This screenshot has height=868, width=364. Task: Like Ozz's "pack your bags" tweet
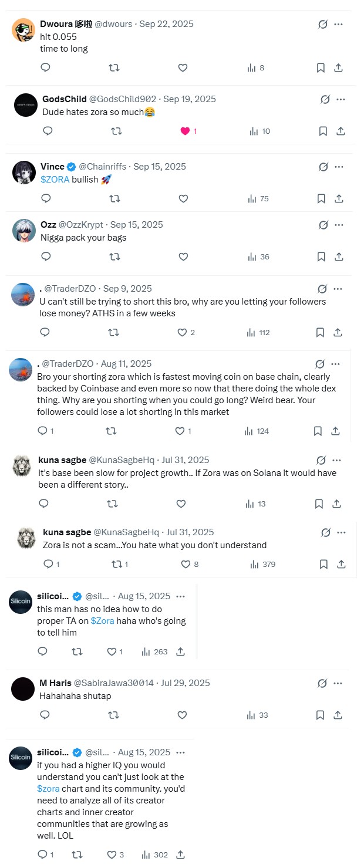(x=183, y=256)
